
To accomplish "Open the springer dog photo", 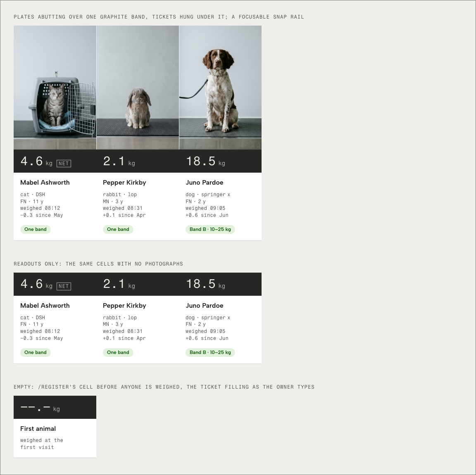I will click(x=220, y=88).
